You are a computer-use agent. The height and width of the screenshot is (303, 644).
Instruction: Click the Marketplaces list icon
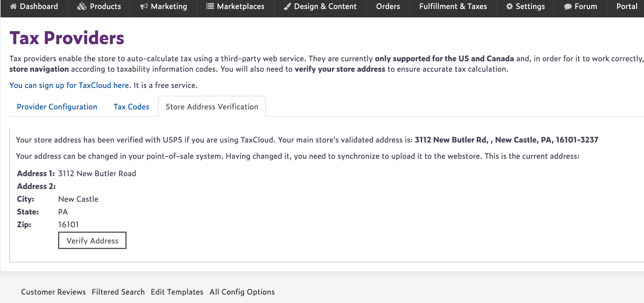point(210,6)
